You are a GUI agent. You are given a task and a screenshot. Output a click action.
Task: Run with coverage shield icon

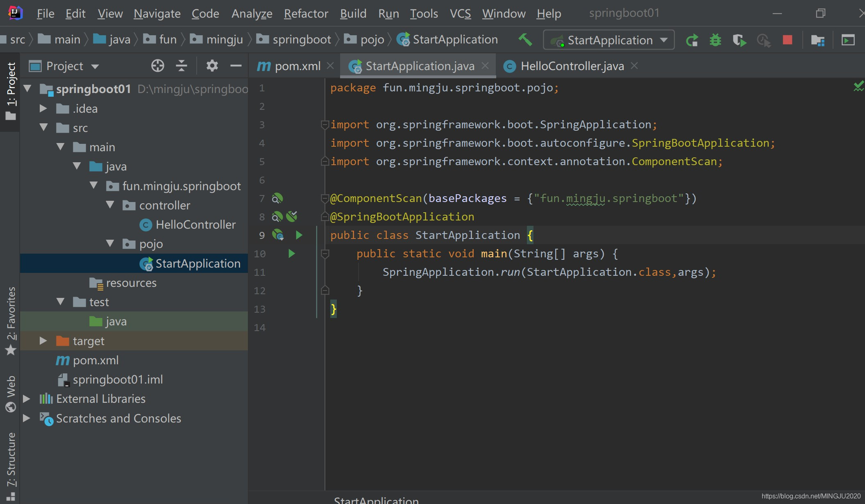(x=739, y=40)
